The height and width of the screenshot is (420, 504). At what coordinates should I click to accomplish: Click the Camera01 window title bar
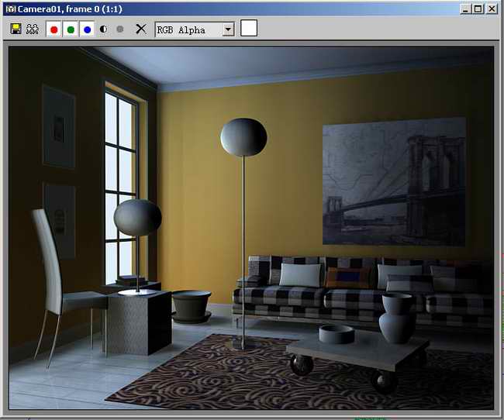252,9
